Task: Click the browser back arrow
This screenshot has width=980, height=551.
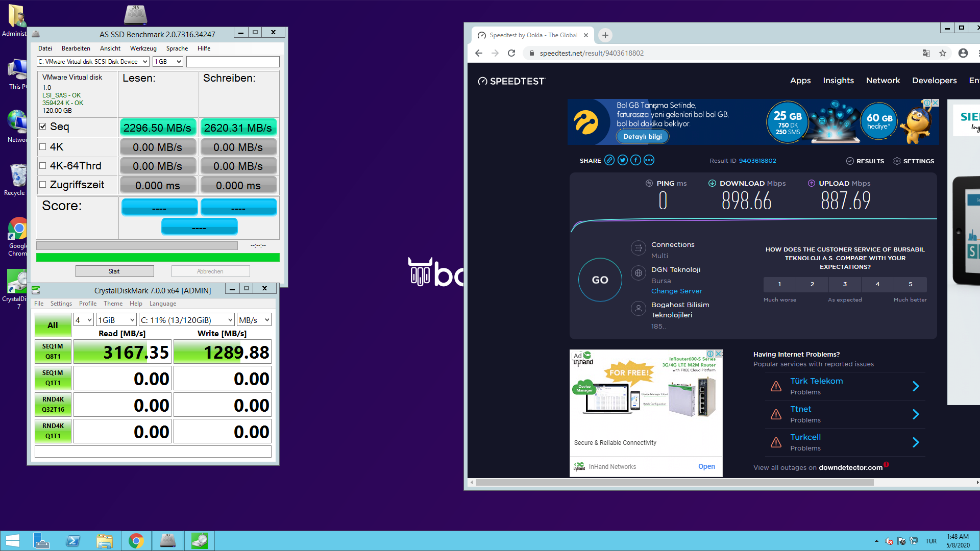Action: [478, 53]
